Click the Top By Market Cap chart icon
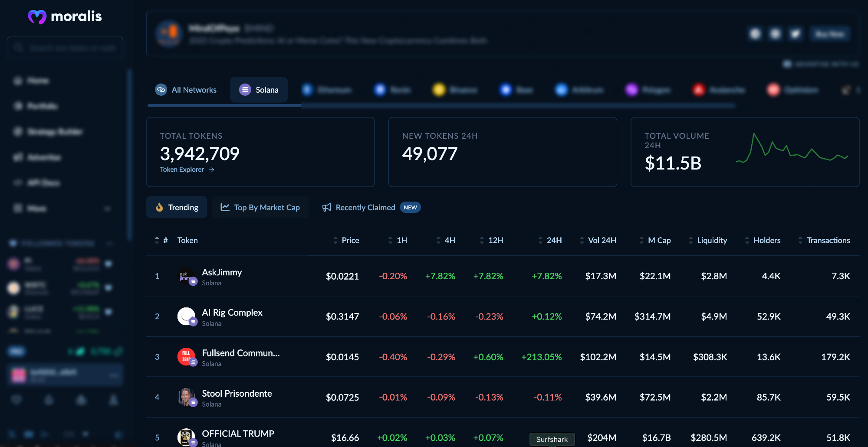This screenshot has height=447, width=868. pyautogui.click(x=225, y=207)
